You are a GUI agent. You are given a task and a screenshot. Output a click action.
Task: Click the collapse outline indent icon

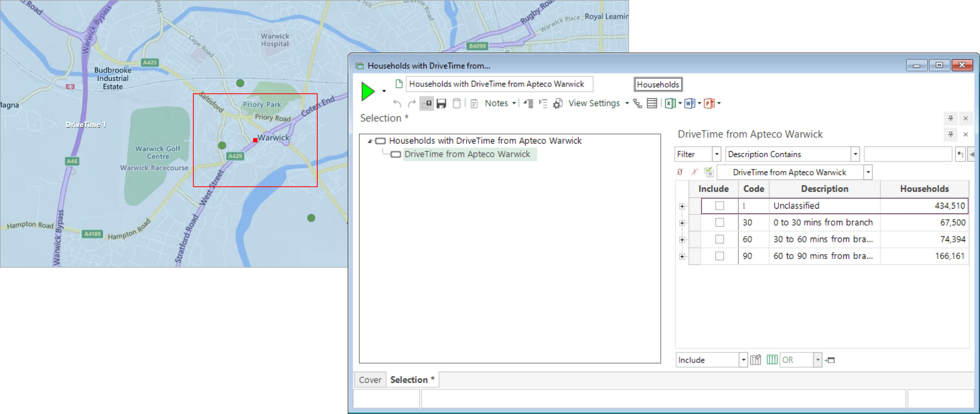tap(528, 103)
